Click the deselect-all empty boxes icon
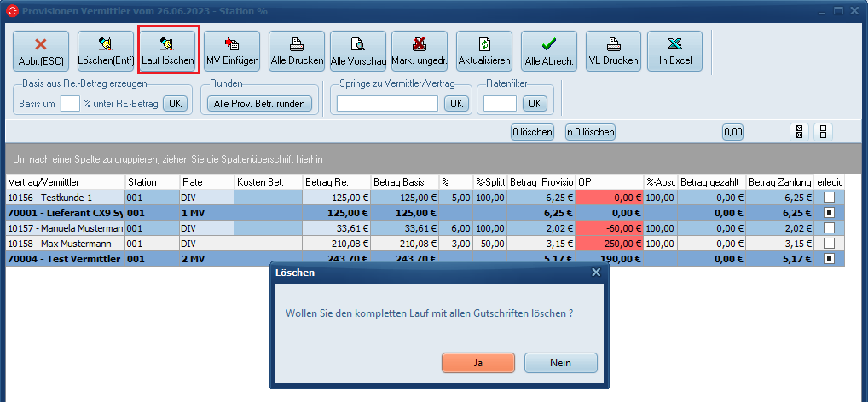868x402 pixels. 823,132
